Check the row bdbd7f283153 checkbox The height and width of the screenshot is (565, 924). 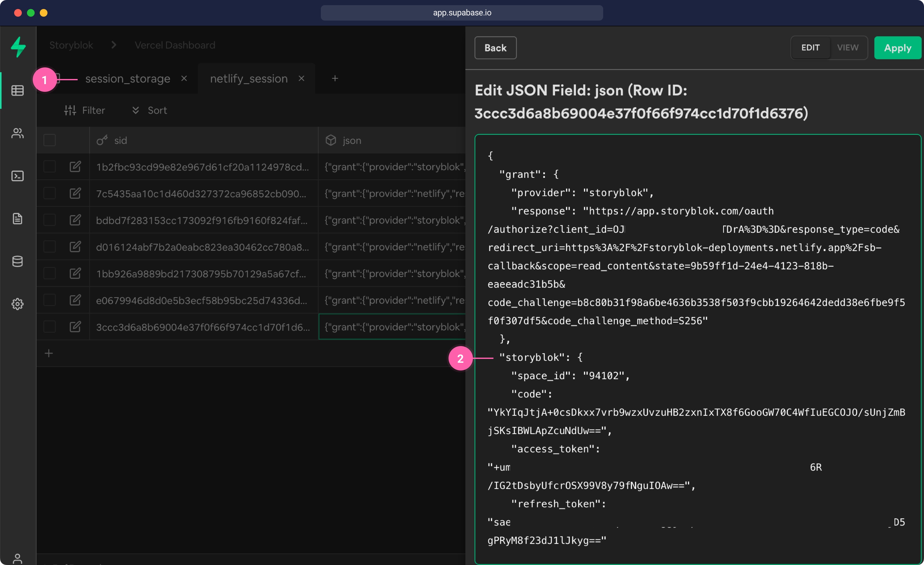[x=49, y=220]
